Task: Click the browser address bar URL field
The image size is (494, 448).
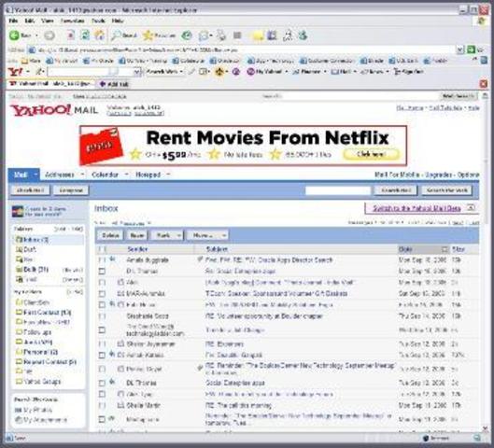Action: point(243,49)
